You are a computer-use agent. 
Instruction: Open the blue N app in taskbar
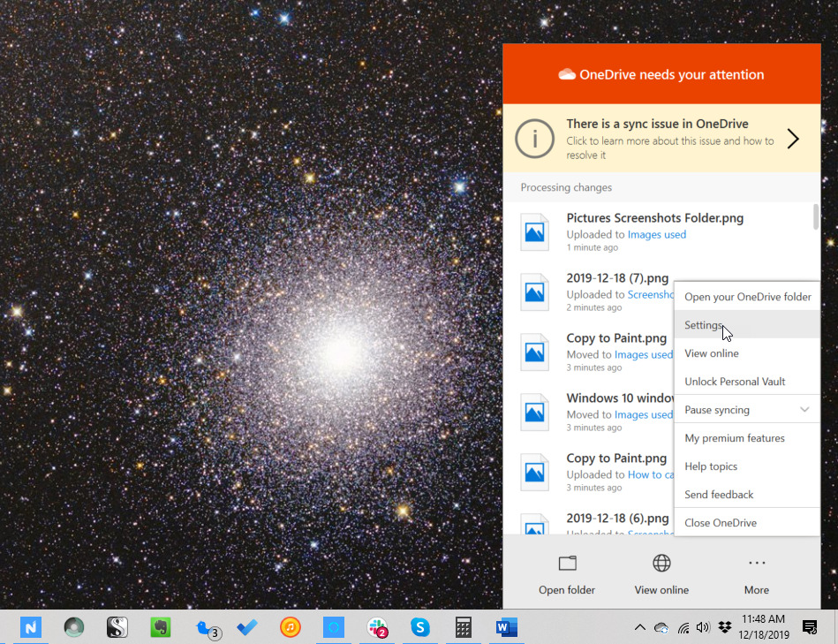pos(31,627)
